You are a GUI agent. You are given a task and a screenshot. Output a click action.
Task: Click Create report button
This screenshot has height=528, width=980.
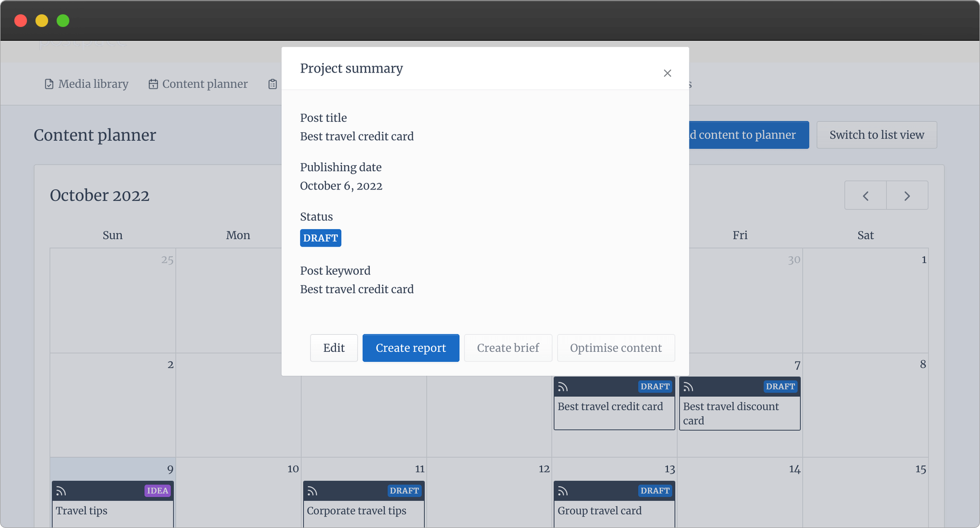pyautogui.click(x=411, y=348)
